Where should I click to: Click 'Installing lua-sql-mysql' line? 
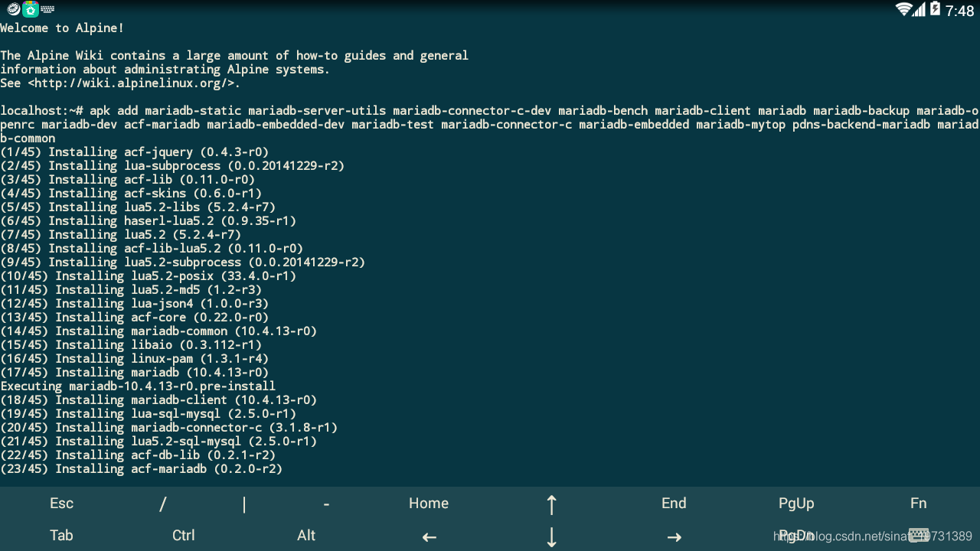[149, 413]
